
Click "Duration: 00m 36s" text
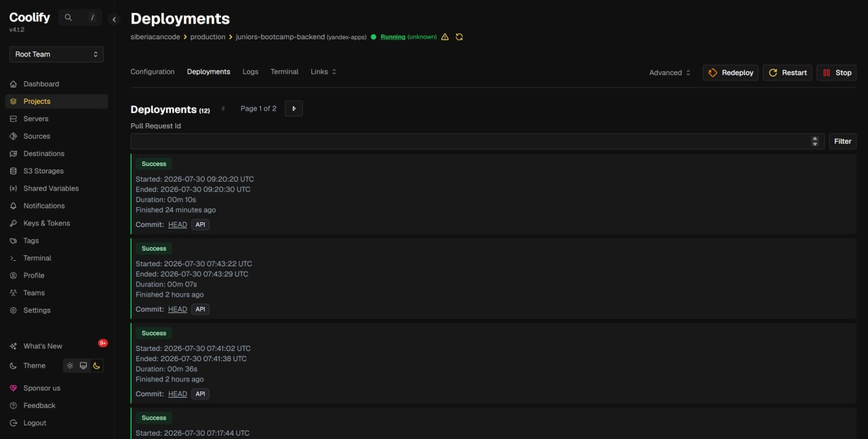[x=167, y=369]
